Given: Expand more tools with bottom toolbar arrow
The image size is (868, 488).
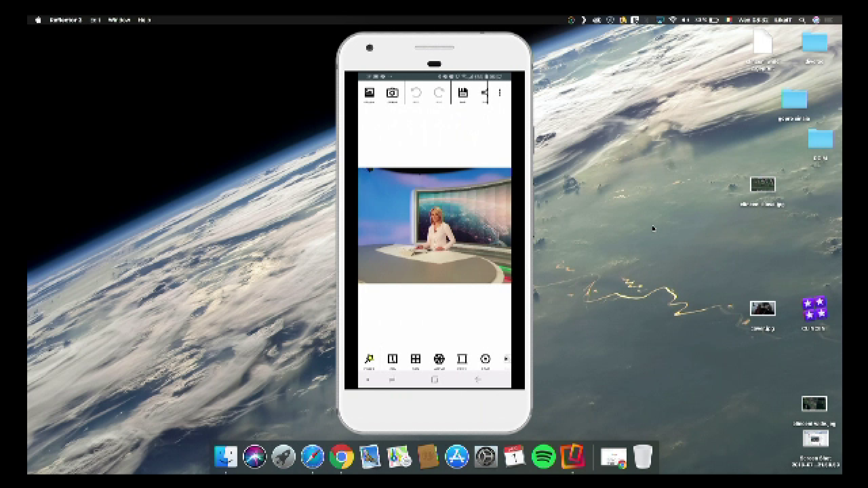Looking at the screenshot, I should pyautogui.click(x=506, y=359).
